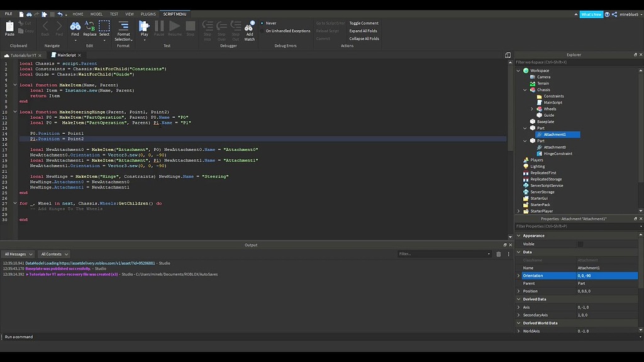The height and width of the screenshot is (362, 644).
Task: Open the All Contexts dropdown
Action: 54,254
